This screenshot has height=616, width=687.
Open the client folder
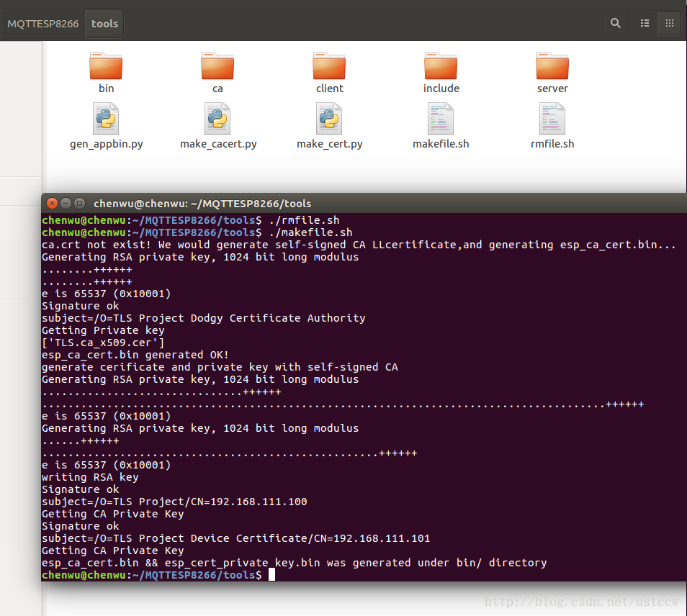pyautogui.click(x=329, y=73)
